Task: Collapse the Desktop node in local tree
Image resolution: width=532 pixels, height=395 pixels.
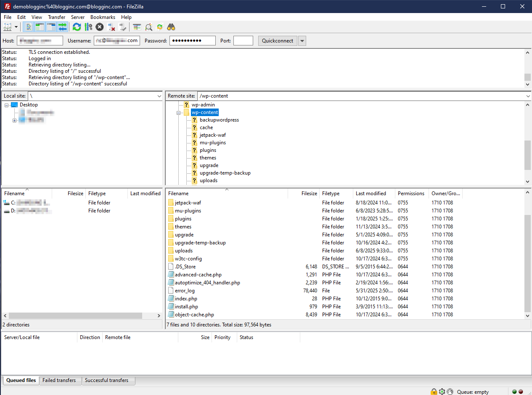Action: [x=7, y=105]
